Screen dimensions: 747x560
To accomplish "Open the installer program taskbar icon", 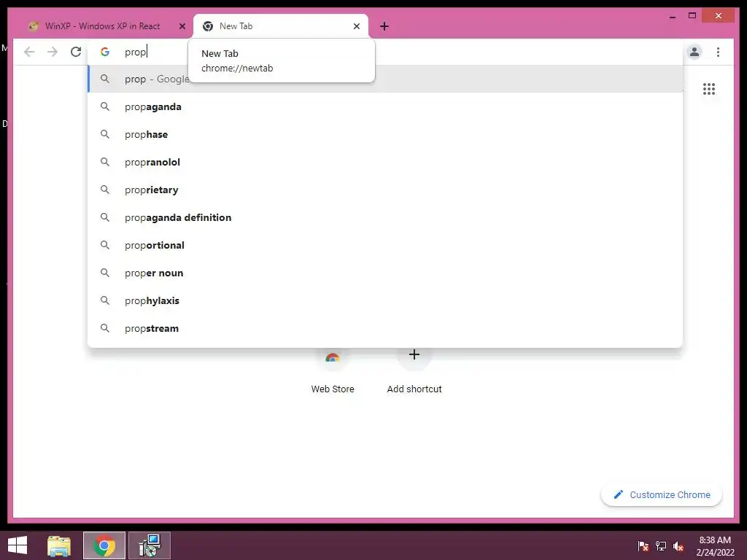I will (x=150, y=545).
